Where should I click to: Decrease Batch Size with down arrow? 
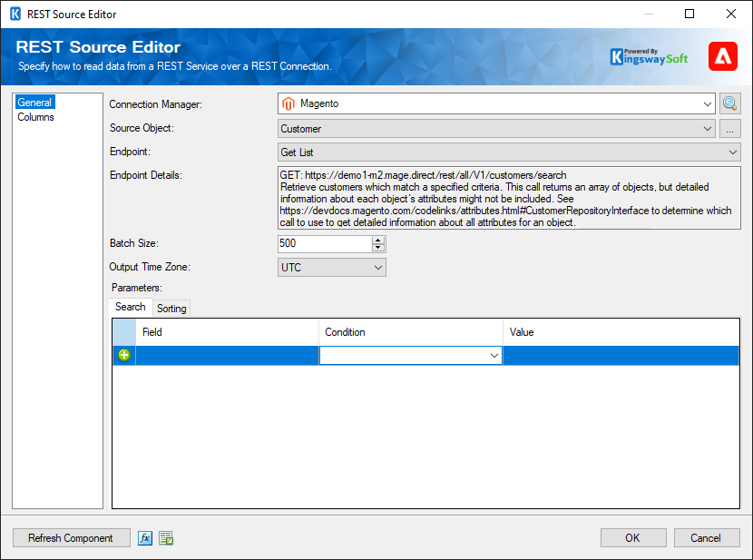(378, 248)
